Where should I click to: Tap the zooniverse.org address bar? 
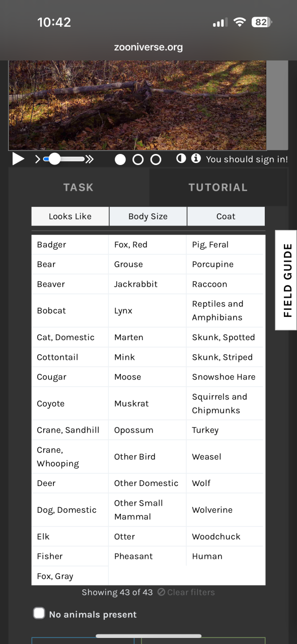pos(148,47)
